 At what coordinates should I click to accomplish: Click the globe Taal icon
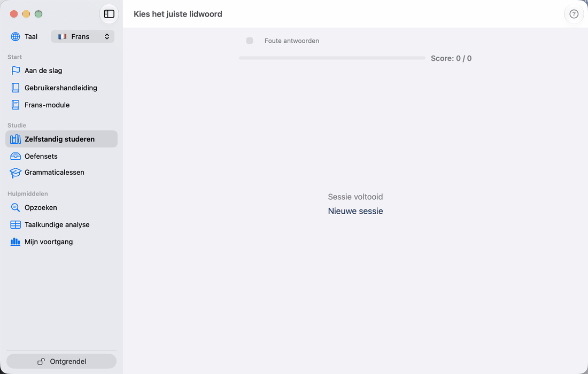click(x=16, y=36)
